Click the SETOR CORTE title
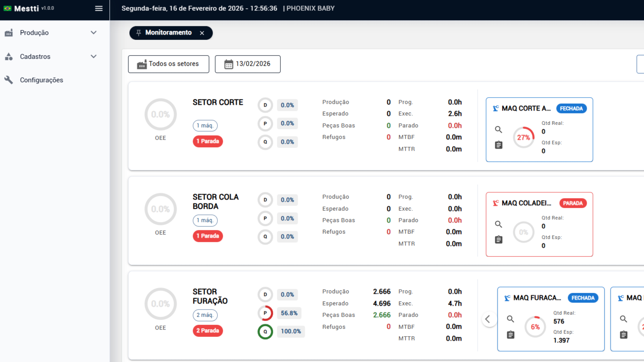 tap(218, 102)
